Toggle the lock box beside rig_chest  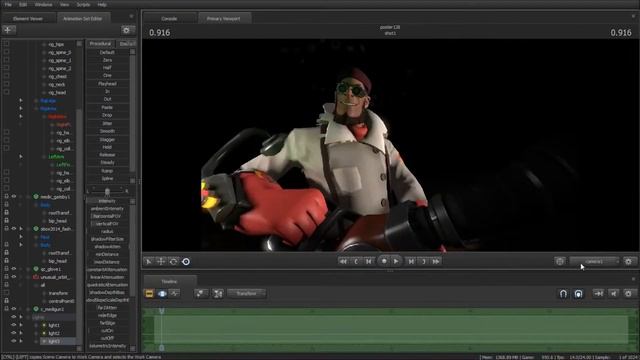[6, 76]
